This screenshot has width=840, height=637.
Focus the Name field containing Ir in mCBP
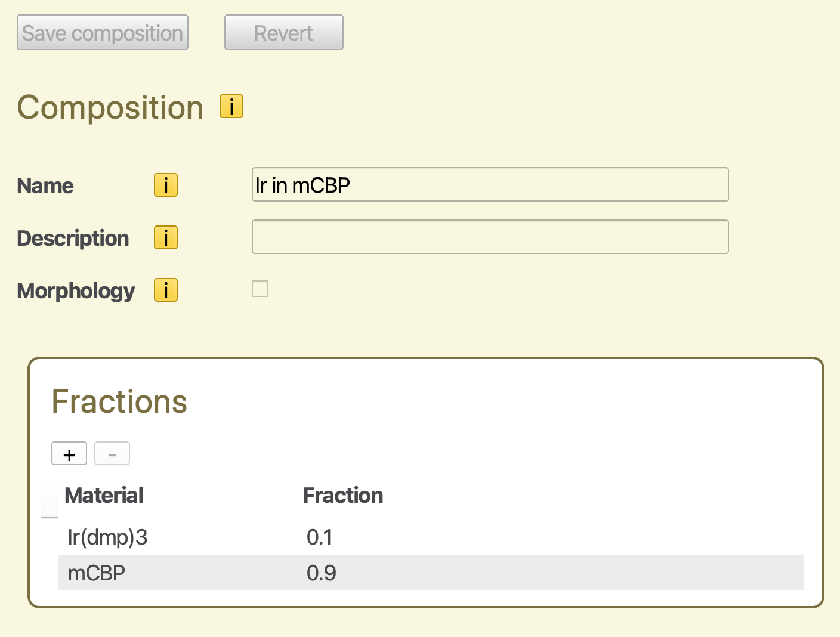(x=489, y=185)
